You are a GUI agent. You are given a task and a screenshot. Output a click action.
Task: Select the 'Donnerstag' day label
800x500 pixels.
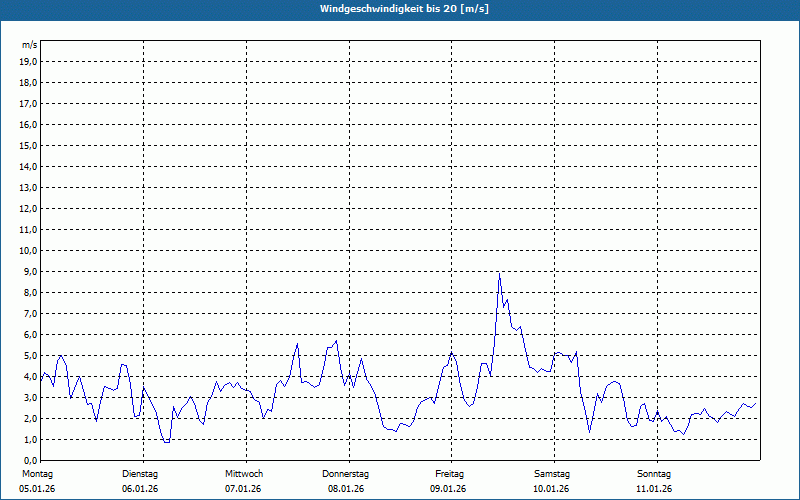tap(346, 473)
